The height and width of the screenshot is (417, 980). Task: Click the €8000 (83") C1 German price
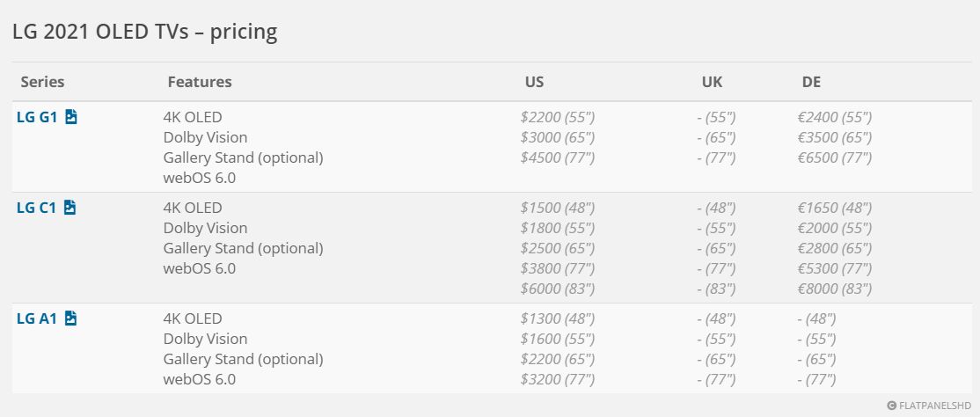click(834, 289)
